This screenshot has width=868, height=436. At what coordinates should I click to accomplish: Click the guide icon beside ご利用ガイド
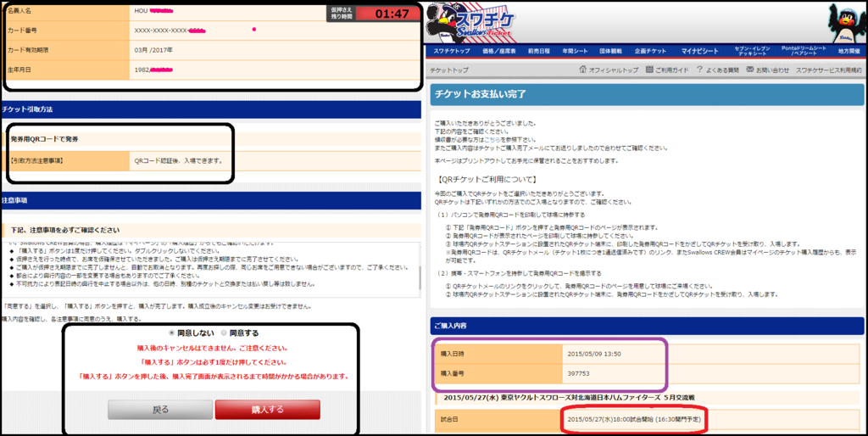point(650,70)
